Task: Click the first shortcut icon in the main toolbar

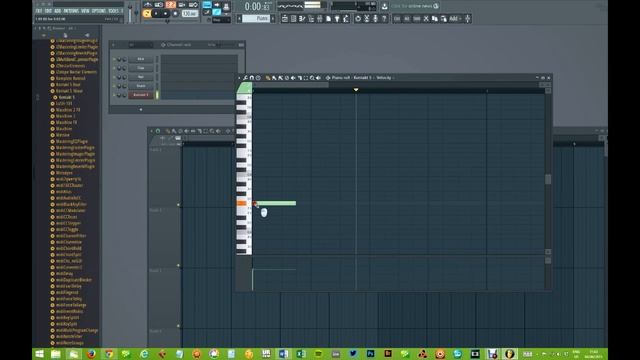Action: (284, 18)
